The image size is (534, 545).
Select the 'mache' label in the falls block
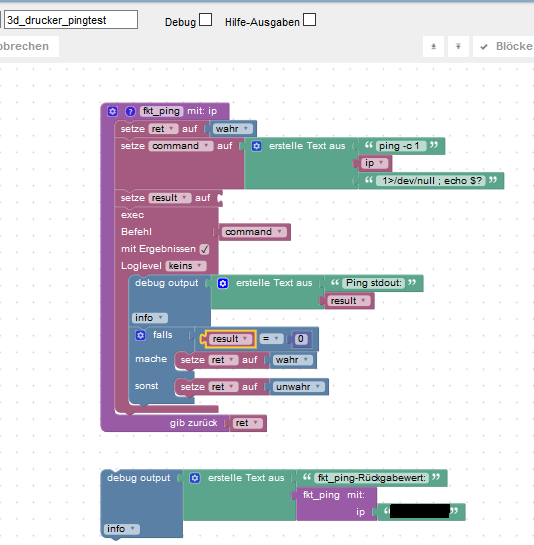[x=151, y=359]
